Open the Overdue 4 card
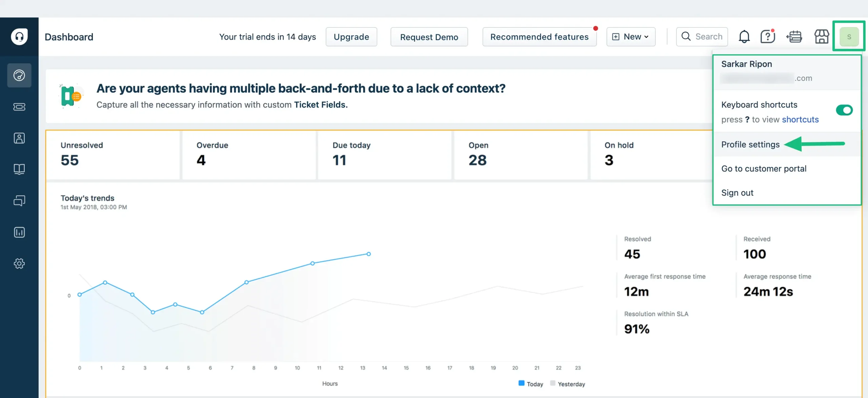 click(x=249, y=155)
